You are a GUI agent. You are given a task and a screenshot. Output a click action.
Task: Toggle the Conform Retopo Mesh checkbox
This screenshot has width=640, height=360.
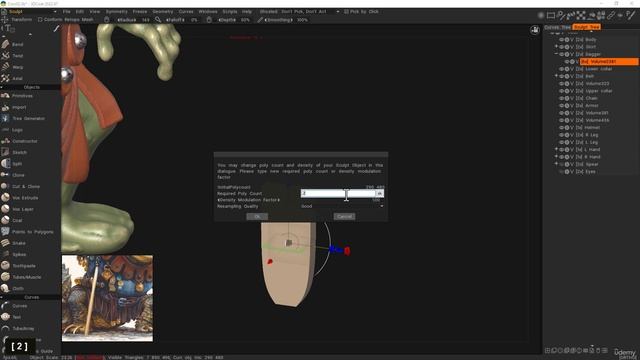(40, 19)
